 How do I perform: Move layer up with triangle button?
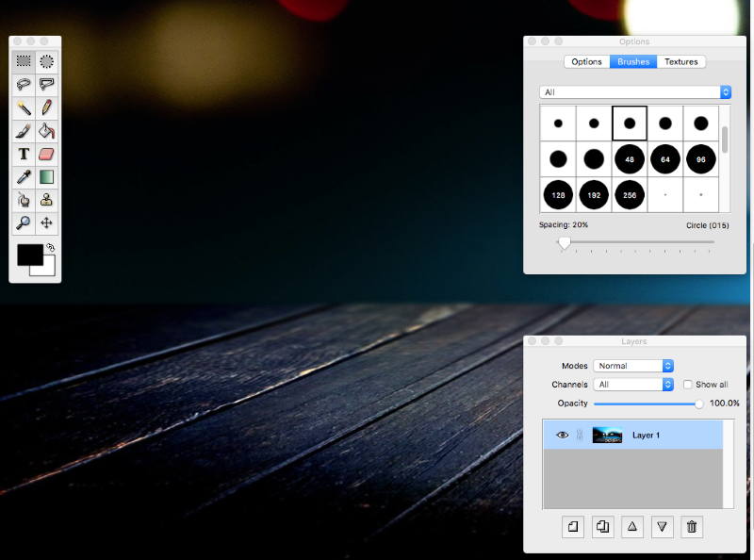coord(632,526)
